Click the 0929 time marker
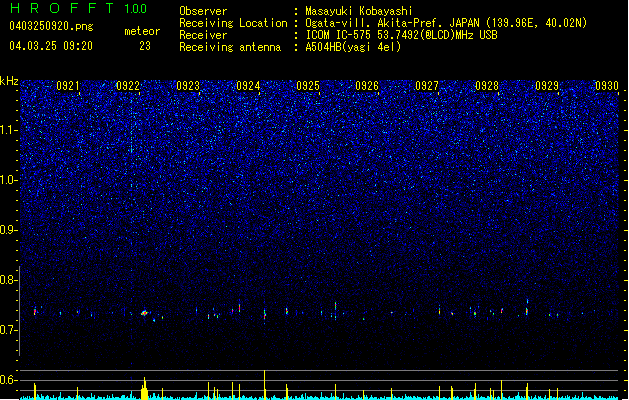Screen dimensions: 629x400 tap(547, 86)
